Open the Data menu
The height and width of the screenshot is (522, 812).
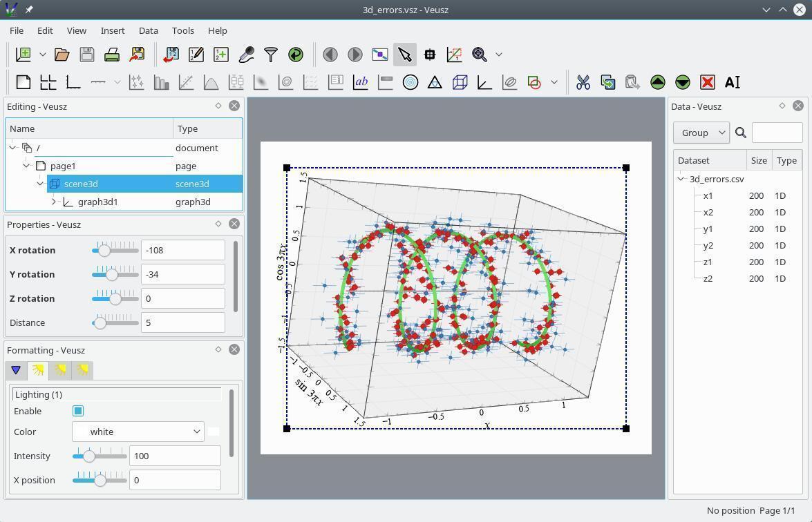coord(148,30)
